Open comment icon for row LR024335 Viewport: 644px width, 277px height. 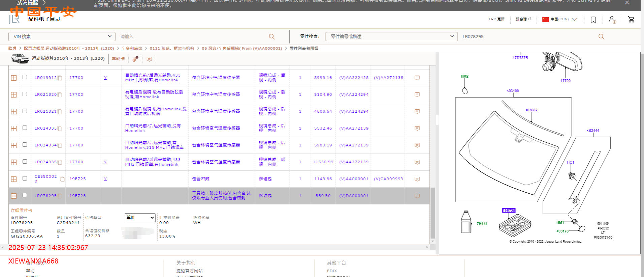(417, 162)
